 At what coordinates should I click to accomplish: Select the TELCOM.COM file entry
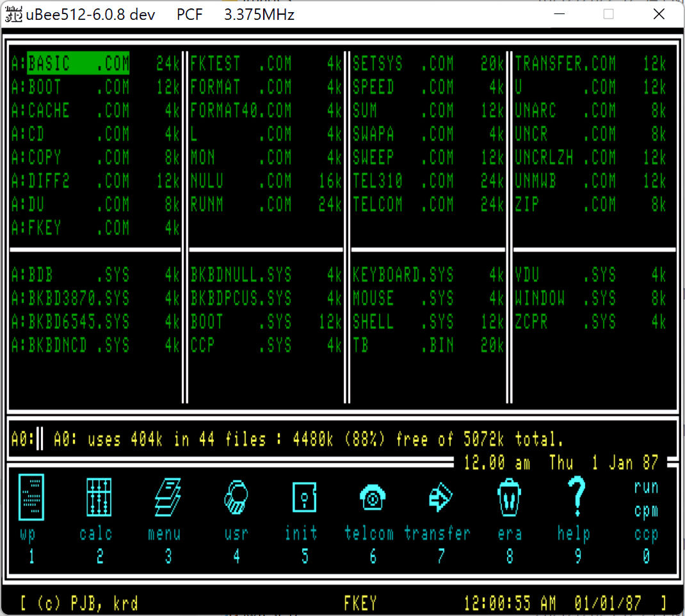click(x=403, y=205)
